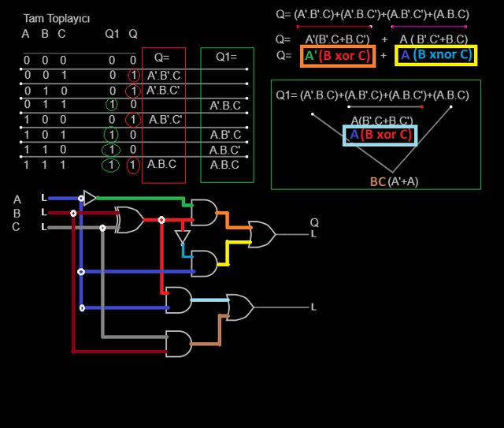The image size is (504, 428).
Task: Select the AND gate with green wire input
Action: [205, 212]
